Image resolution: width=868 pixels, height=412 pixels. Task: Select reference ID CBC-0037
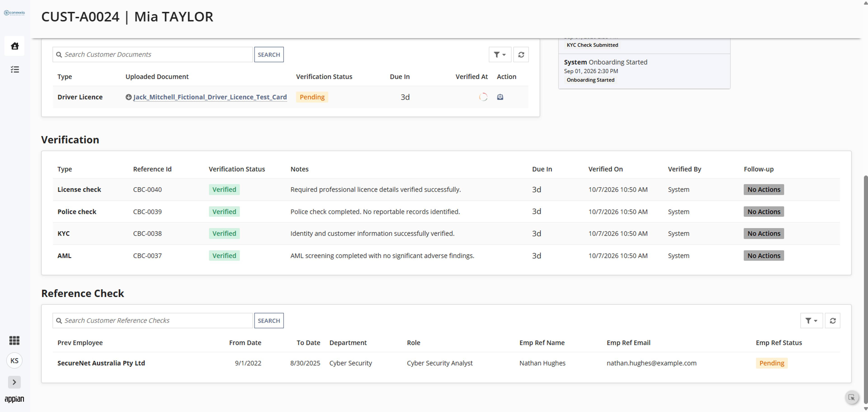[x=147, y=255]
